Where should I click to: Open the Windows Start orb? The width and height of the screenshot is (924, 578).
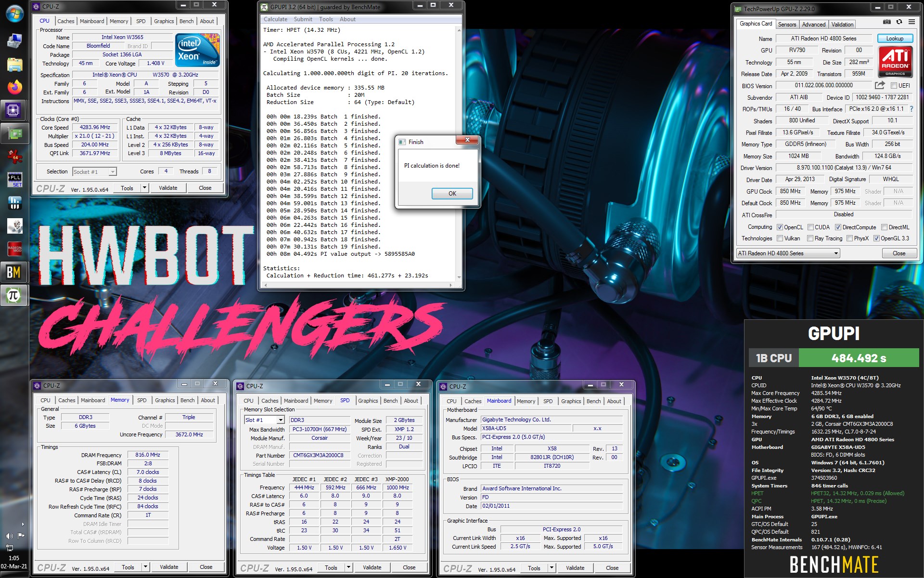coord(14,14)
